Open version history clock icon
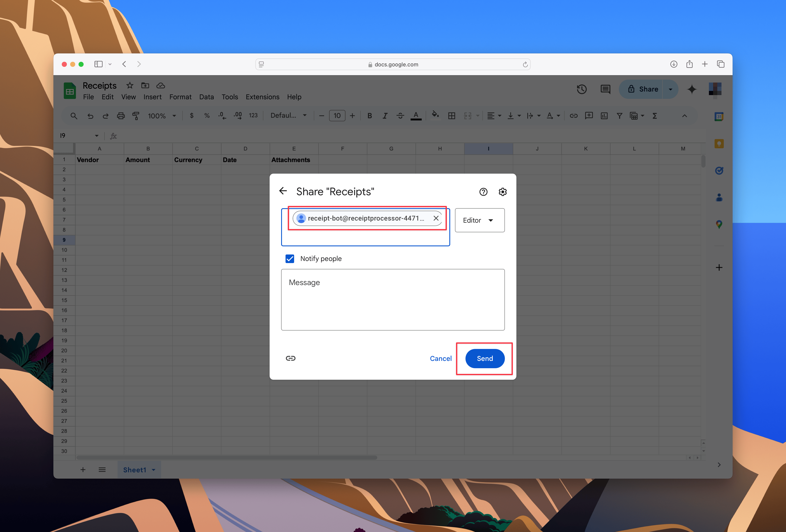 coord(582,89)
